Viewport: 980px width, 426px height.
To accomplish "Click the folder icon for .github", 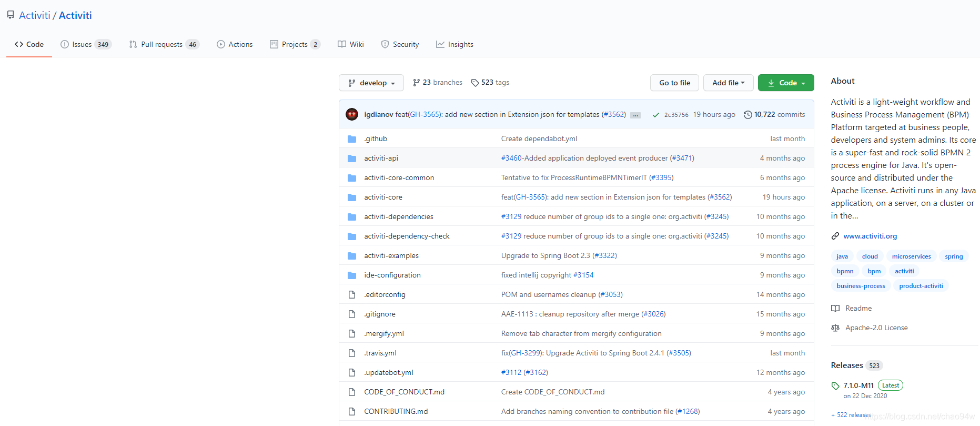I will click(352, 139).
